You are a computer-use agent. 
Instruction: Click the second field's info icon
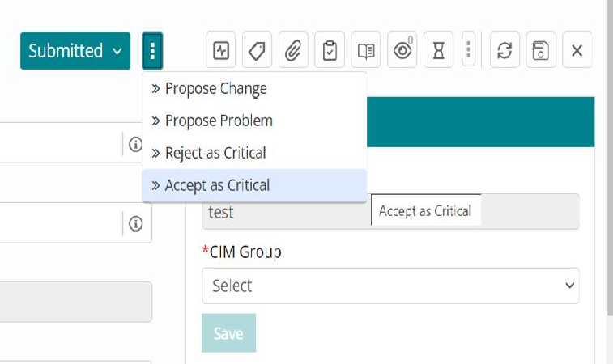[135, 224]
